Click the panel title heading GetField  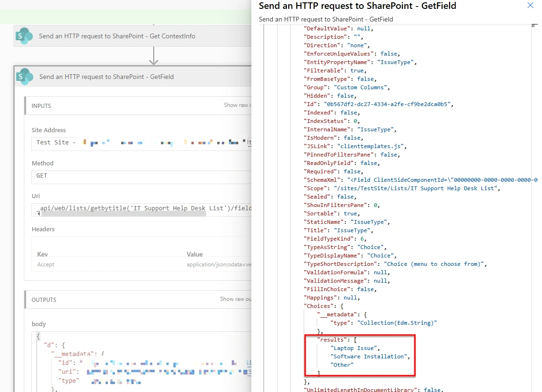357,6
